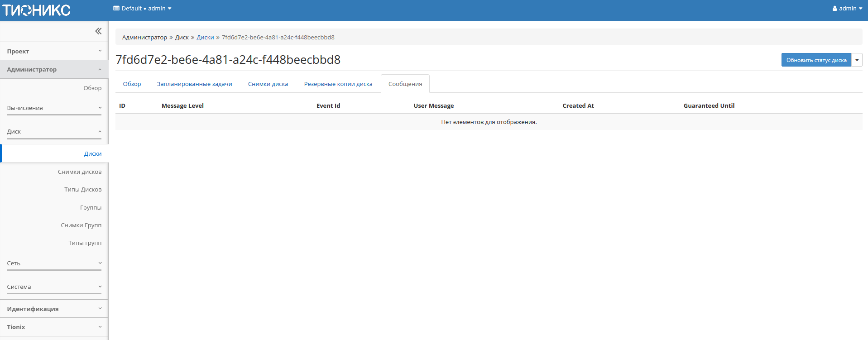This screenshot has width=868, height=340.
Task: Expand the Вычисления menu group
Action: point(54,108)
